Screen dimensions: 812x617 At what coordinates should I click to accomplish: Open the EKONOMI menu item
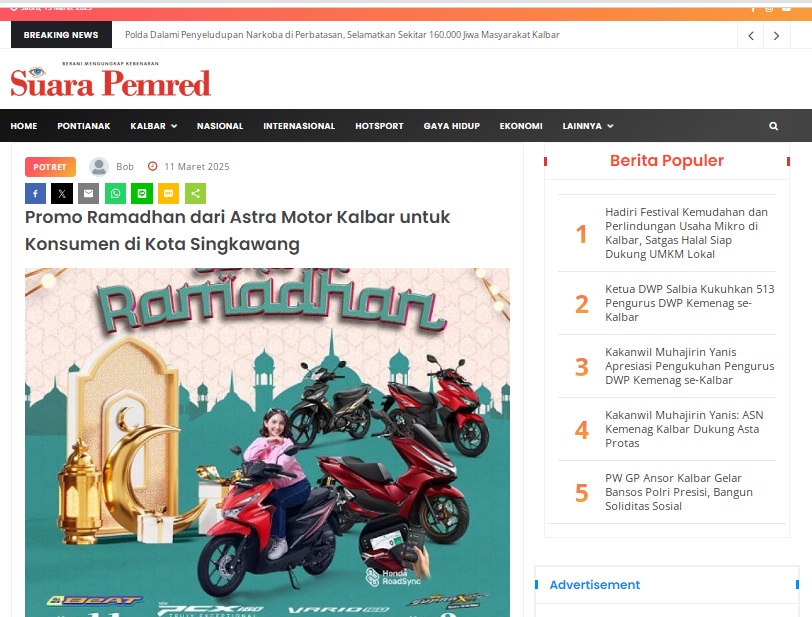(521, 126)
